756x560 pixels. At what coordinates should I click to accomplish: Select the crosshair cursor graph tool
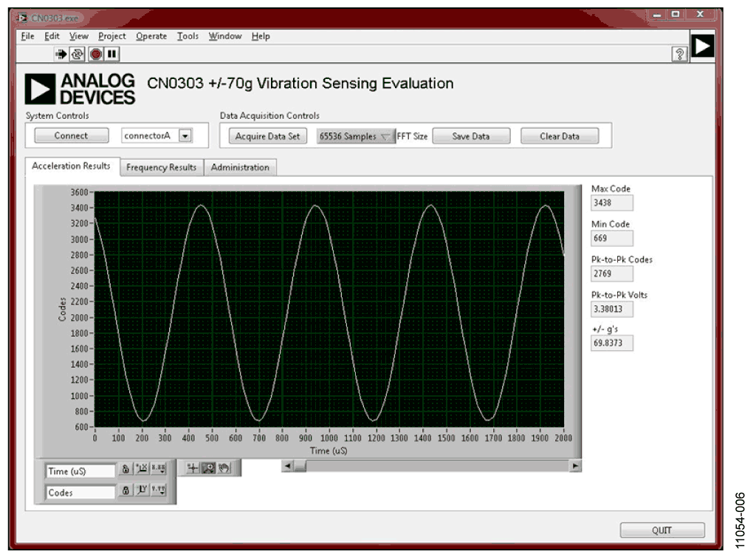click(x=192, y=468)
